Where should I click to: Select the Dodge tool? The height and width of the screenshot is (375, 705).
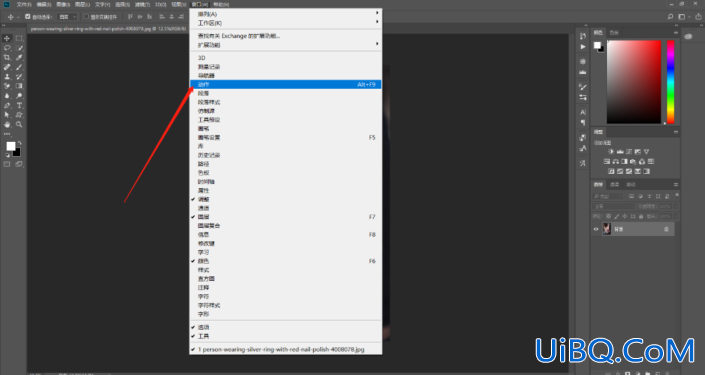pos(19,96)
